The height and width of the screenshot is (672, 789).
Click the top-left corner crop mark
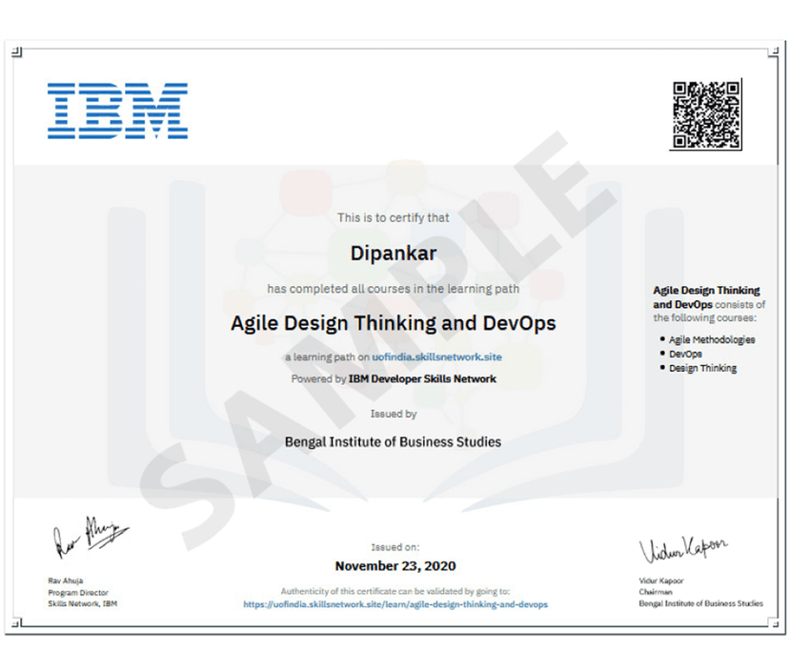pos(16,51)
